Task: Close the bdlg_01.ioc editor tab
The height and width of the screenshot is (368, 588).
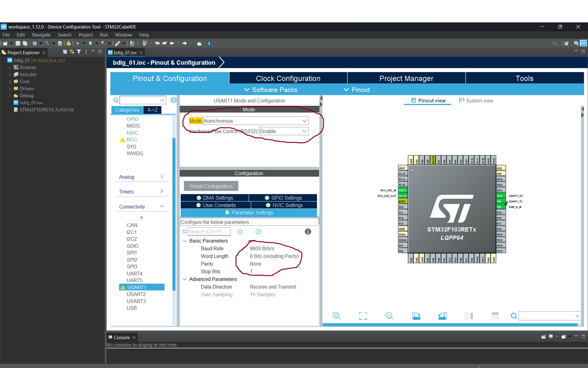Action: tap(141, 53)
